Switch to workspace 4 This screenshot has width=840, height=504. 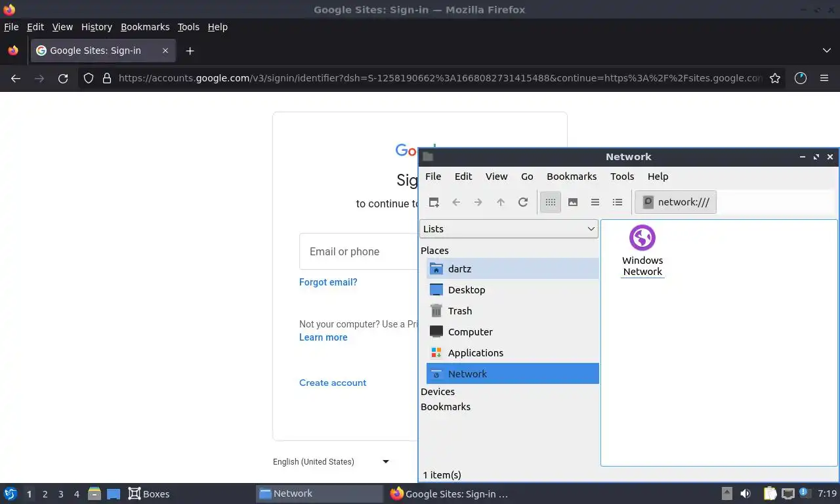77,494
